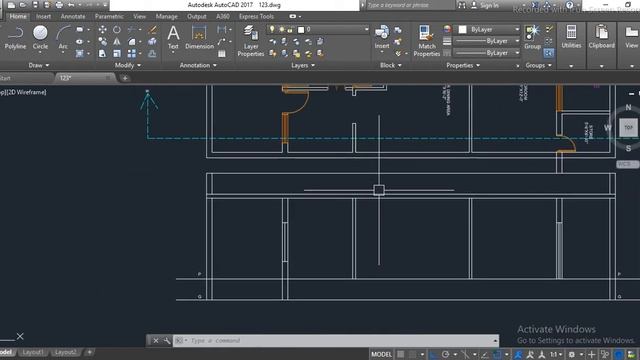Expand the Modify panel dropdown
Viewport: 640px width, 360px height.
[128, 65]
